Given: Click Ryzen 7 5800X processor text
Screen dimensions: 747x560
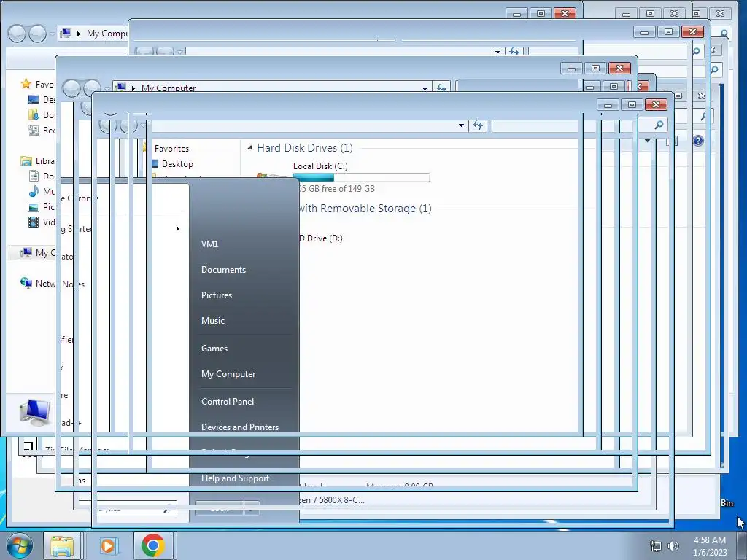Looking at the screenshot, I should pyautogui.click(x=332, y=500).
